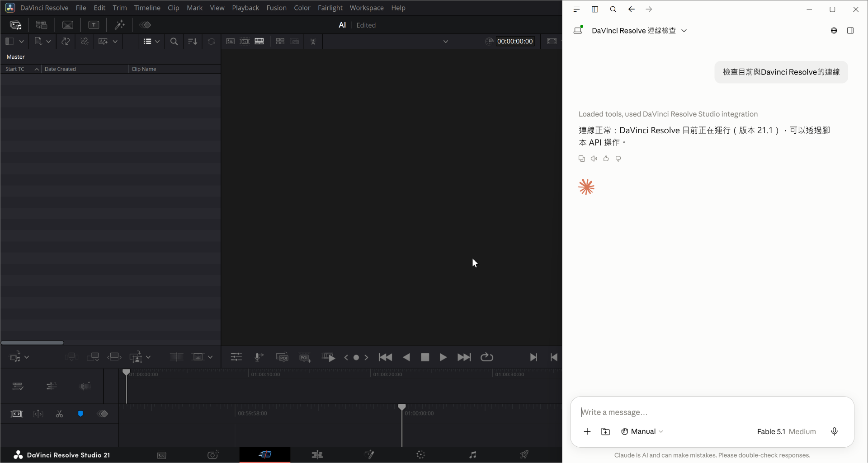This screenshot has height=463, width=868.
Task: Expand the DaVinci Resolve 連線檢查 chat title dropdown
Action: [684, 30]
